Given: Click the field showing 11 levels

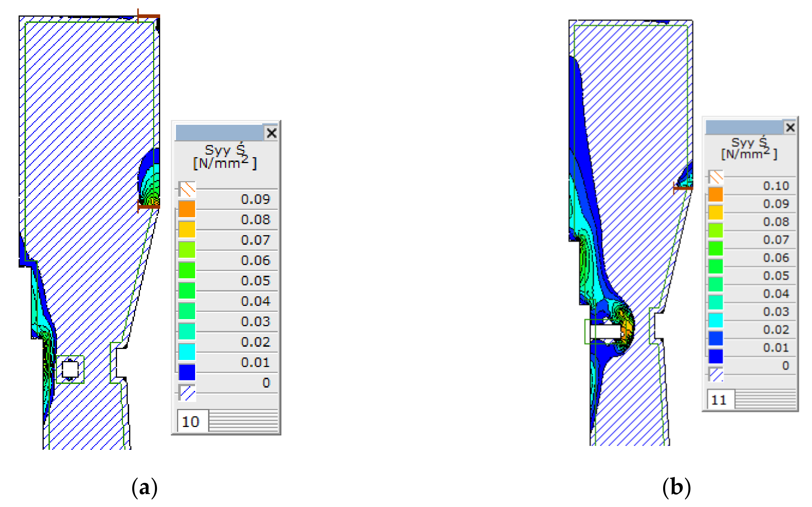Looking at the screenshot, I should coord(720,400).
